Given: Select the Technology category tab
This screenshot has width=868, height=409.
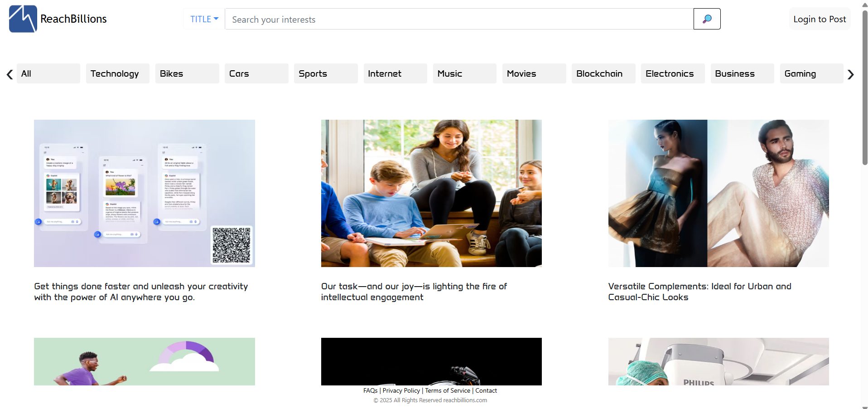Looking at the screenshot, I should pos(117,73).
